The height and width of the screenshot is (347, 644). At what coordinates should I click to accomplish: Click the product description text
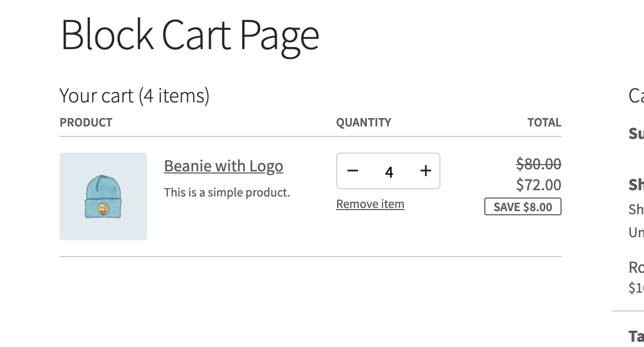[x=227, y=192]
